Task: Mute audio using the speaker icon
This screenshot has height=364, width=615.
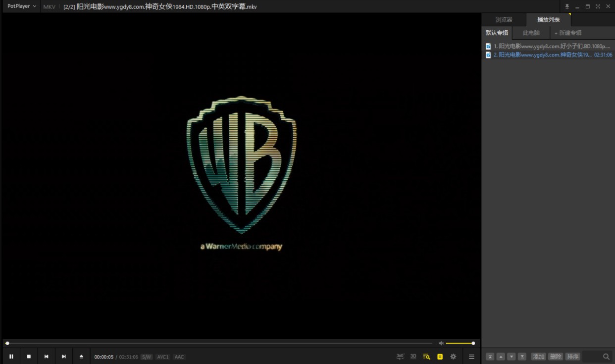Action: (441, 343)
